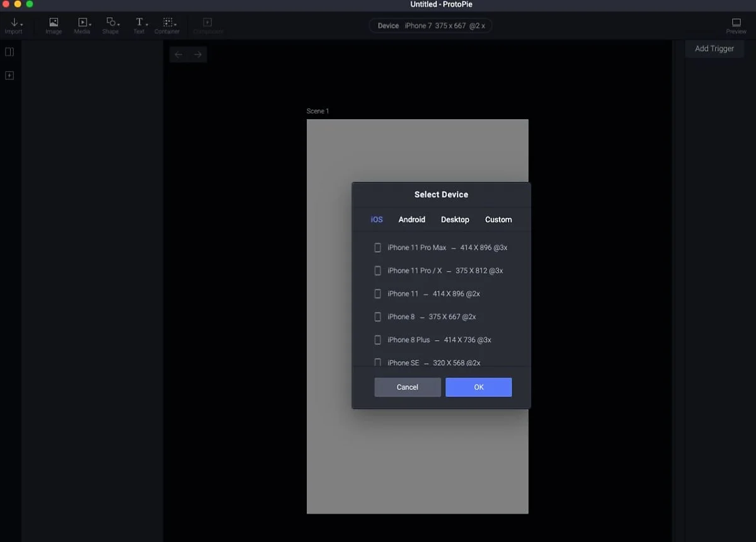Click the macOS green maximize button
The image size is (756, 542).
coord(29,4)
